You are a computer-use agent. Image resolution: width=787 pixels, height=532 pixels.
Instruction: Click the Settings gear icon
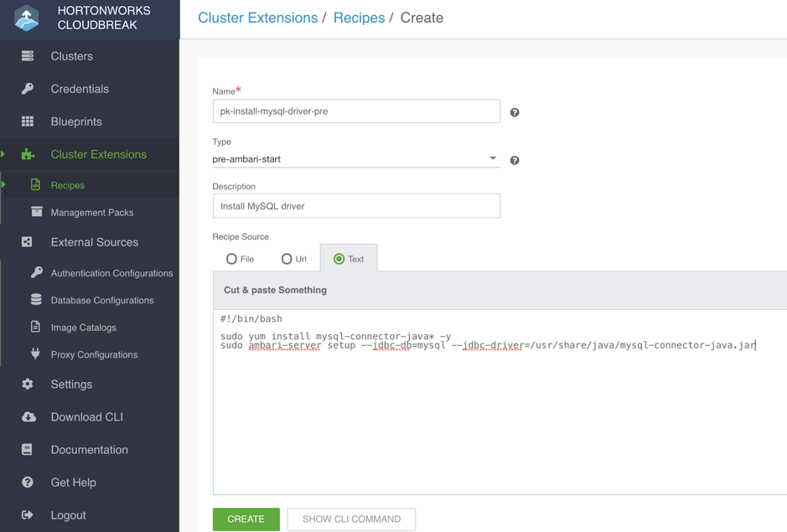point(28,385)
